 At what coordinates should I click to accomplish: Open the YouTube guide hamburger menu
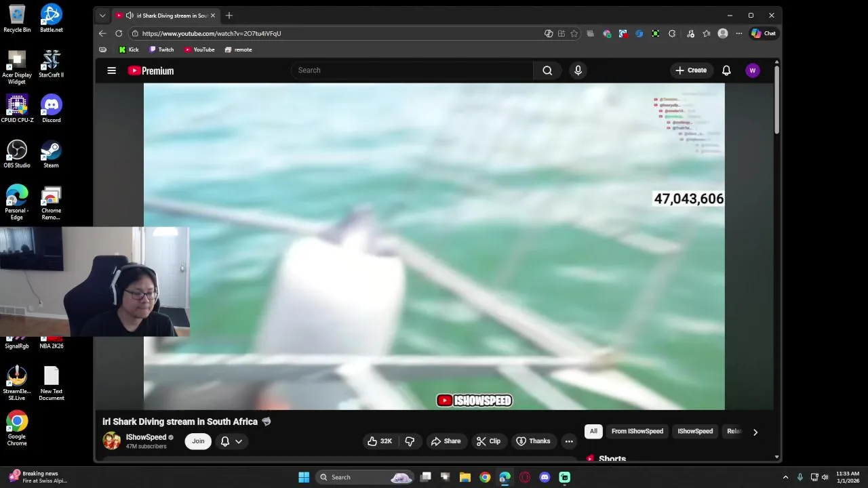(x=112, y=70)
